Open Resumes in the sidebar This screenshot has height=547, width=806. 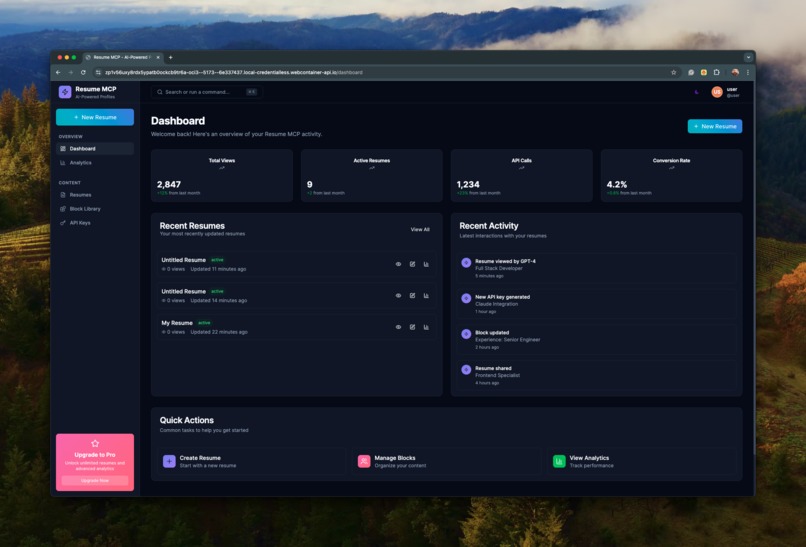[x=95, y=195]
